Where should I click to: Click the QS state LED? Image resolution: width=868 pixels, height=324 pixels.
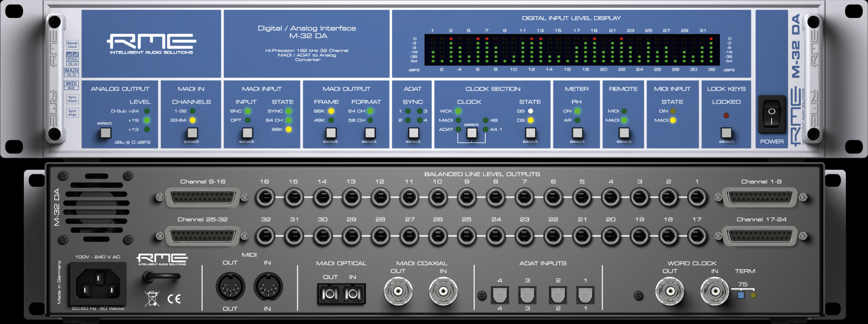click(x=531, y=111)
